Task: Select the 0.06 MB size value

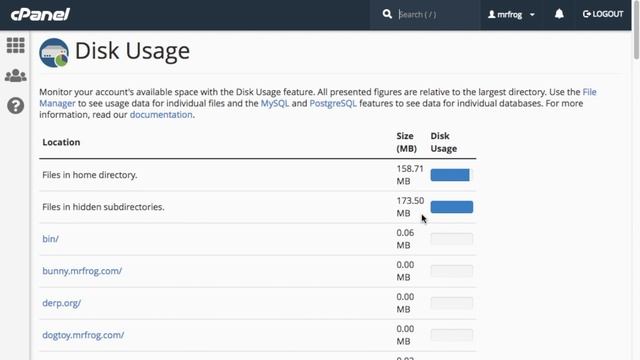Action: coord(405,239)
